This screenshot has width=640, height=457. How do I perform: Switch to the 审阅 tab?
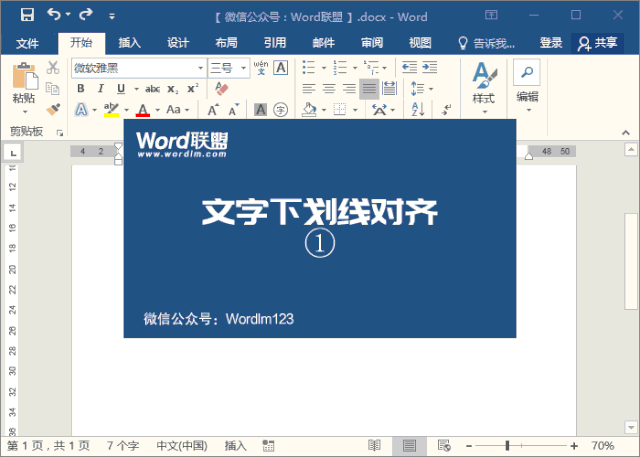372,42
